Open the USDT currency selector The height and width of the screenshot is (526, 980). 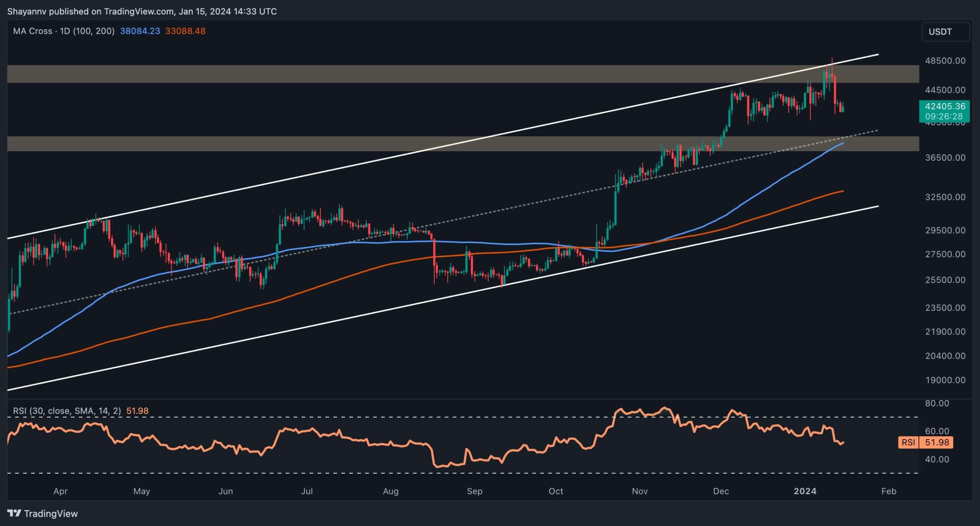[945, 32]
